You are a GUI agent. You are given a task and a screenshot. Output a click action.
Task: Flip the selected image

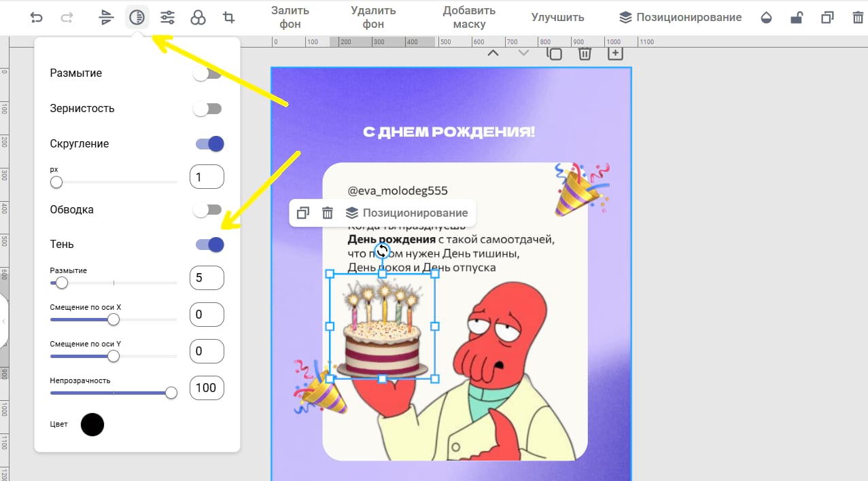pyautogui.click(x=106, y=18)
